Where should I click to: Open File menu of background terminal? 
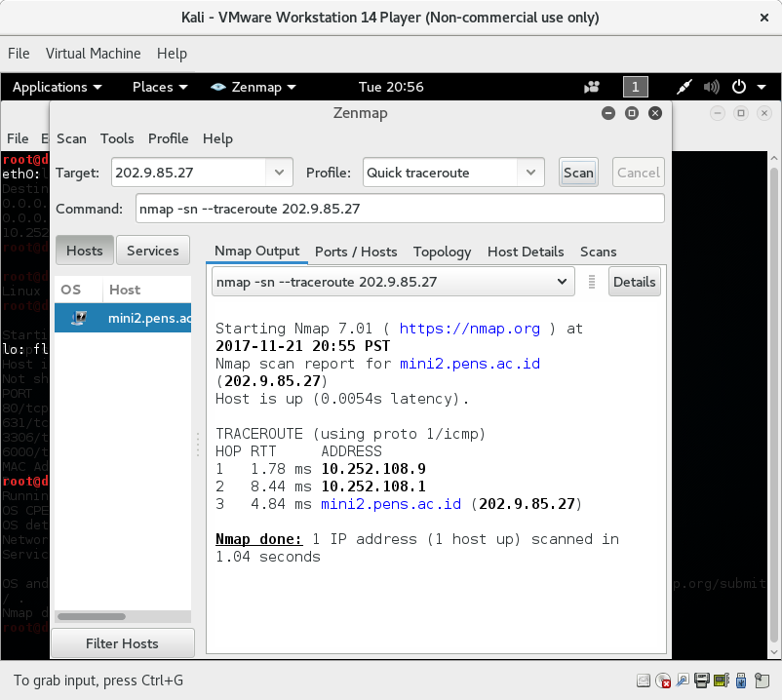18,138
